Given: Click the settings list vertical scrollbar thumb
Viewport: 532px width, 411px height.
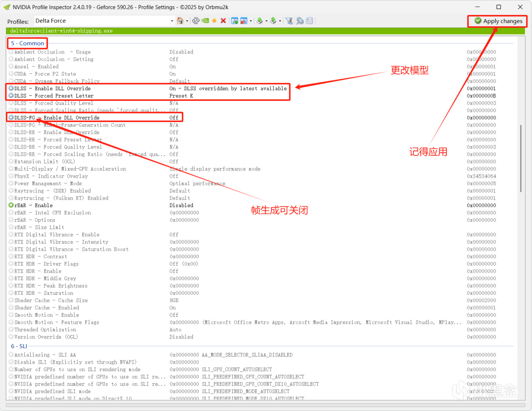Looking at the screenshot, I should (x=521, y=158).
